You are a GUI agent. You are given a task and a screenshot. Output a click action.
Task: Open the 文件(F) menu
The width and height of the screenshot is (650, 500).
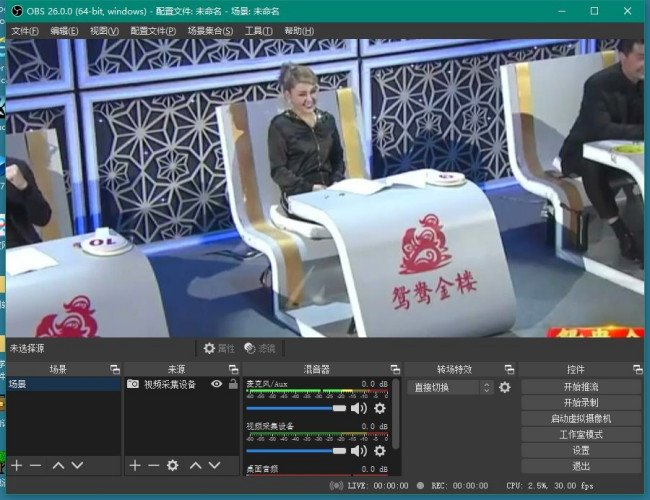point(25,31)
